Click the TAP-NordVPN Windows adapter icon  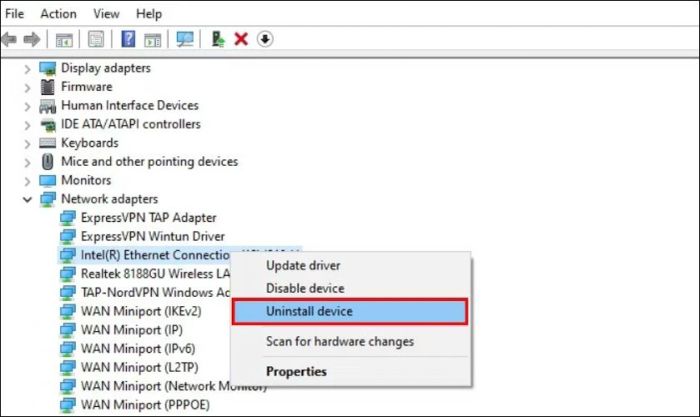pyautogui.click(x=67, y=293)
